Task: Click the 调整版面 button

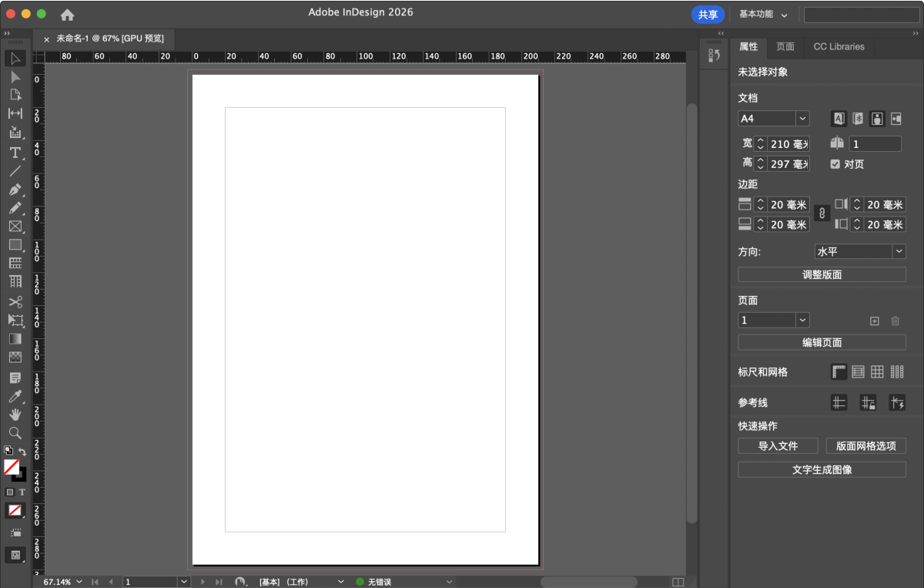Action: click(x=822, y=274)
